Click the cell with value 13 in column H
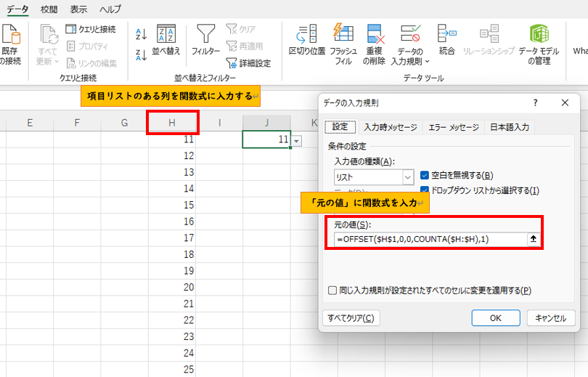 [x=172, y=172]
